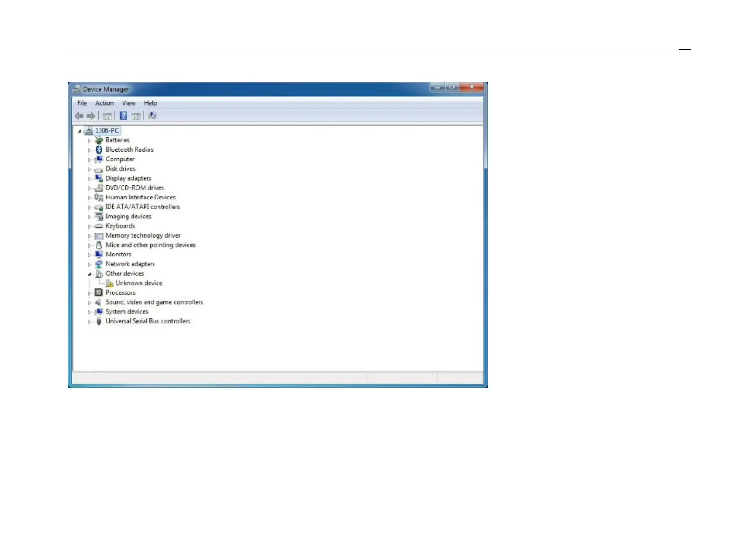The image size is (756, 535).
Task: Select the Unknown device label
Action: pyautogui.click(x=139, y=283)
